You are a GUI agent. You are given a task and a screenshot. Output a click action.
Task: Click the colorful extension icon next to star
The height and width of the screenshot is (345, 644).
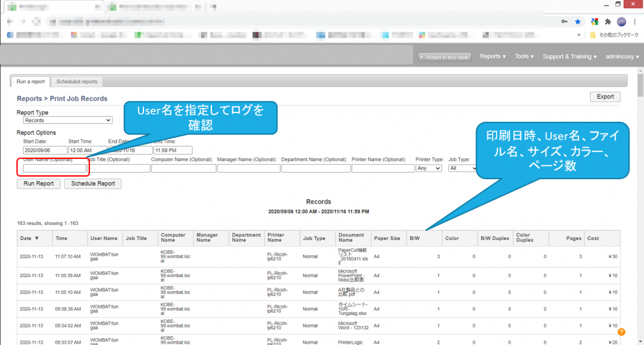pyautogui.click(x=594, y=22)
